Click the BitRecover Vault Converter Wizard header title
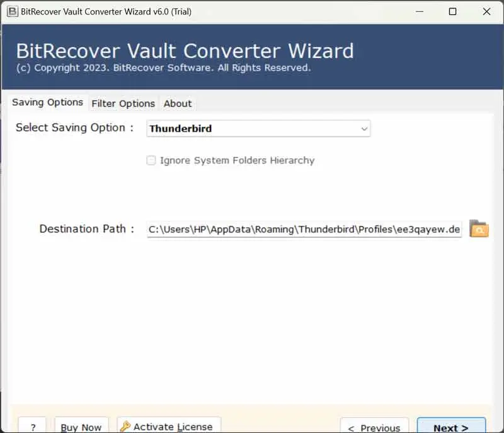Viewport: 504px width, 433px height. coord(185,50)
